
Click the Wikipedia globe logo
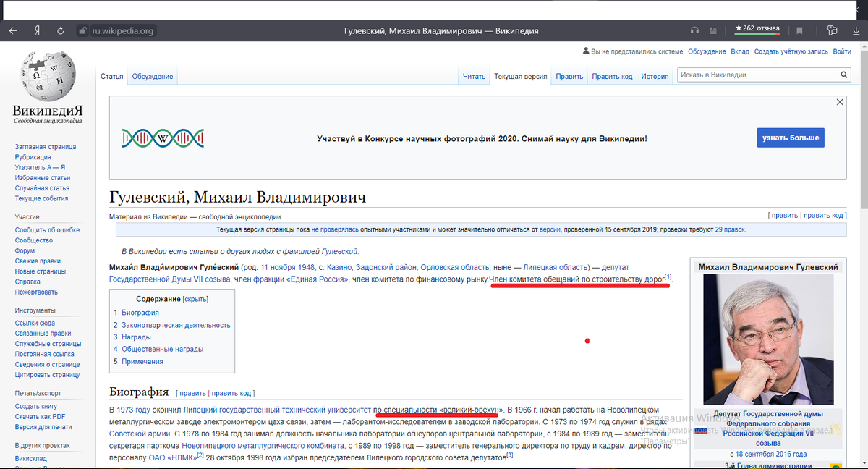[47, 75]
